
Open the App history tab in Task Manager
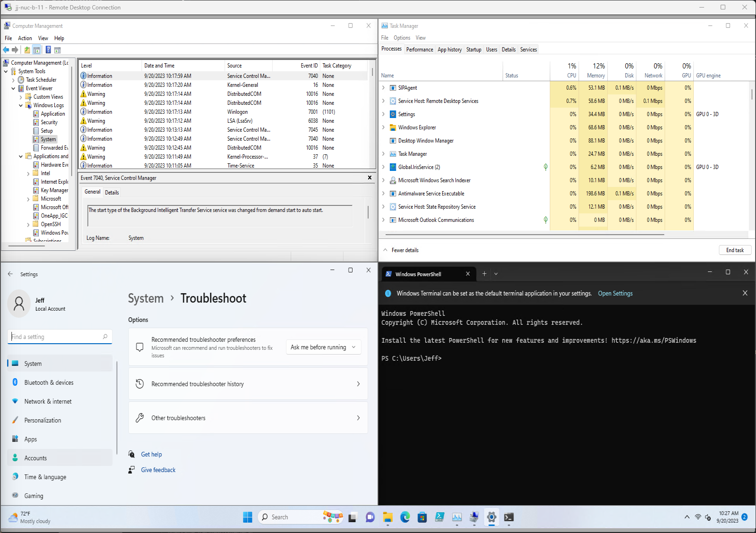tap(450, 50)
